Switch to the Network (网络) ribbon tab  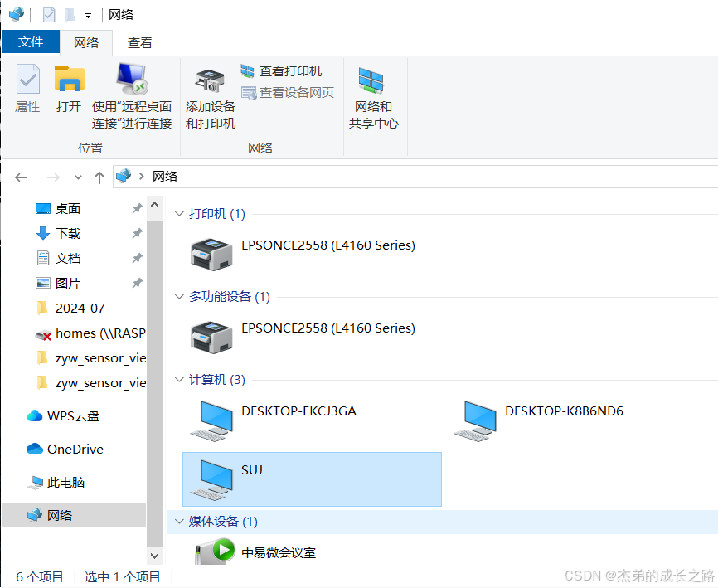(86, 42)
